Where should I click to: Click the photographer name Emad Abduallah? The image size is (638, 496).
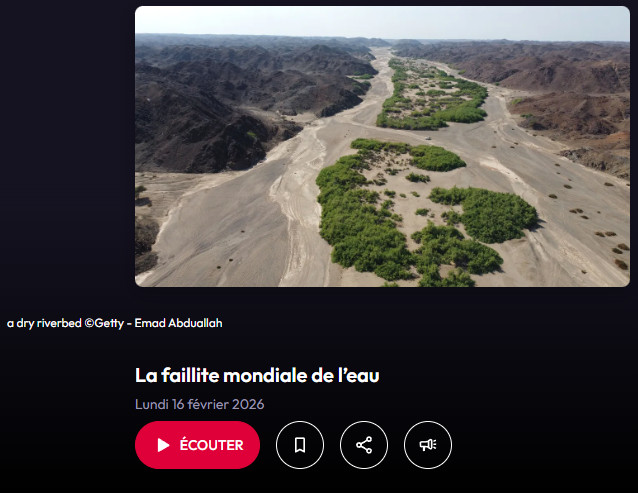[x=178, y=323]
